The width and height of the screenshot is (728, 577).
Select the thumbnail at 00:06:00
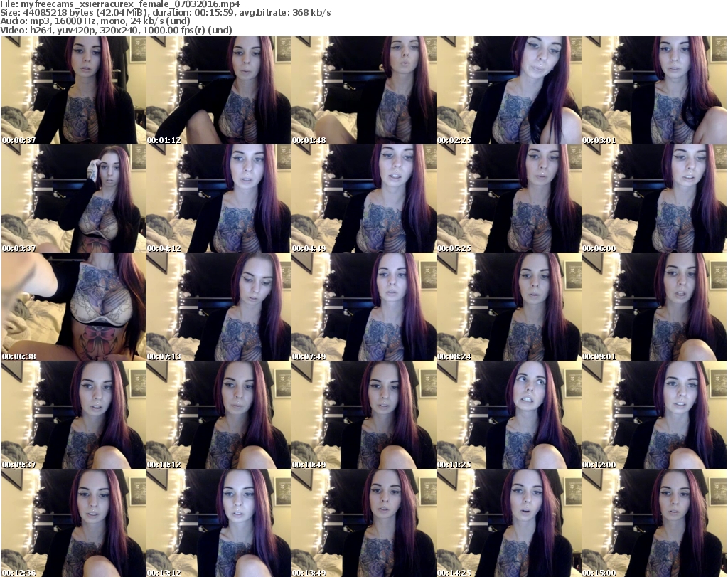(x=653, y=198)
